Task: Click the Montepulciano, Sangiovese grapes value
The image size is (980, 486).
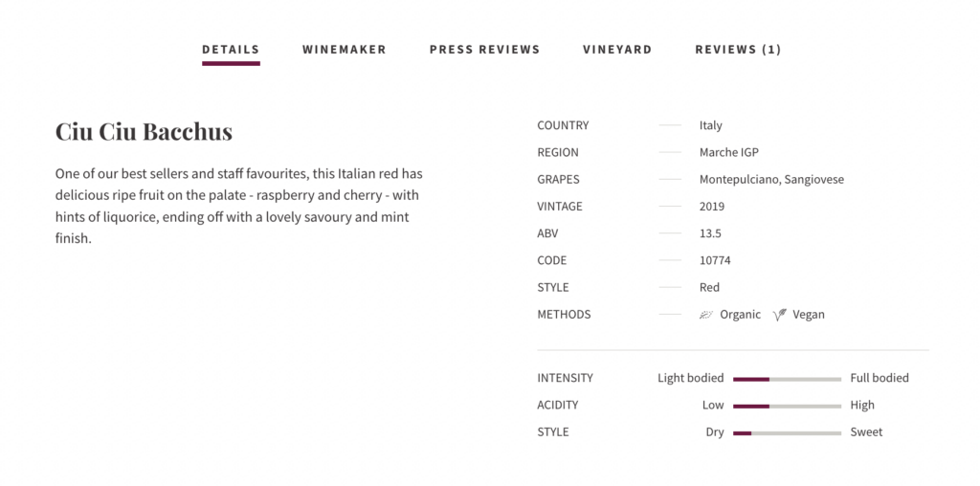Action: [771, 179]
